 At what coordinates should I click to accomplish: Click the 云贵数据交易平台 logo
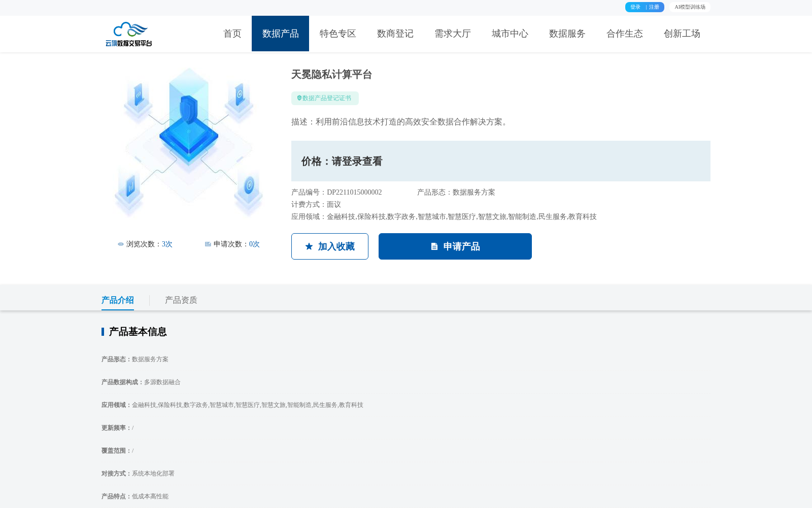coord(129,34)
